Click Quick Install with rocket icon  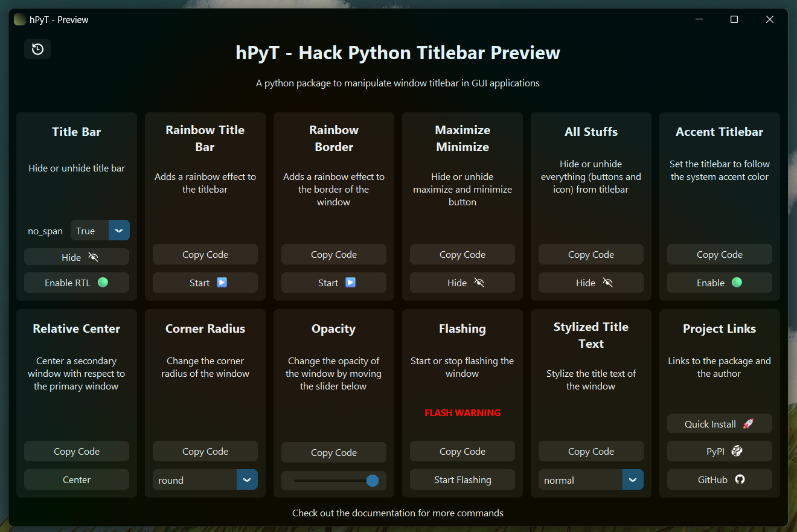tap(720, 423)
